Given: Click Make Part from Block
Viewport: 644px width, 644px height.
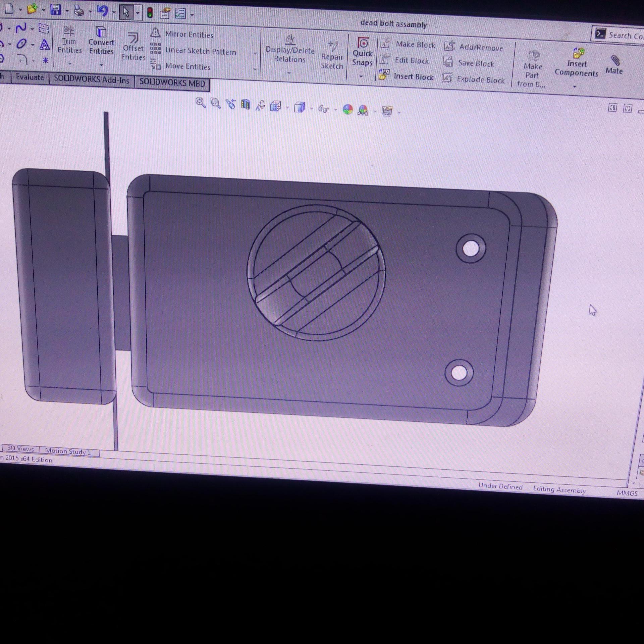Looking at the screenshot, I should (x=532, y=69).
